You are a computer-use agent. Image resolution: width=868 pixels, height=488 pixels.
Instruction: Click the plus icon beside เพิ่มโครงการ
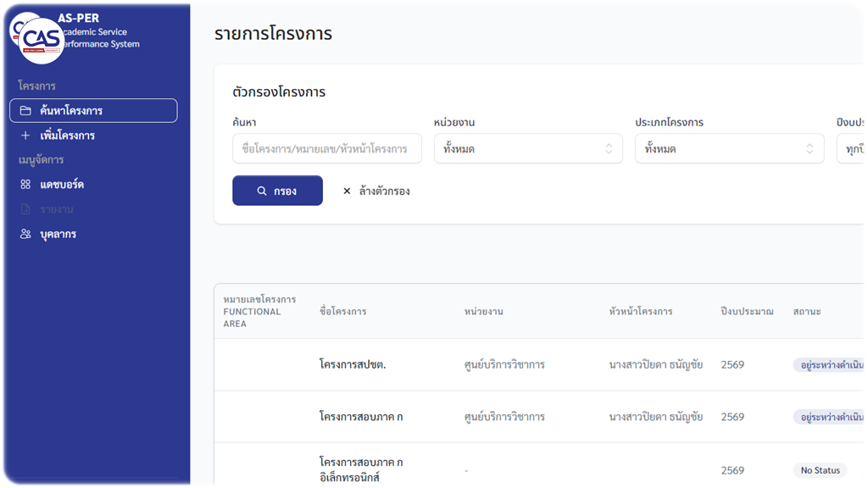pos(25,136)
